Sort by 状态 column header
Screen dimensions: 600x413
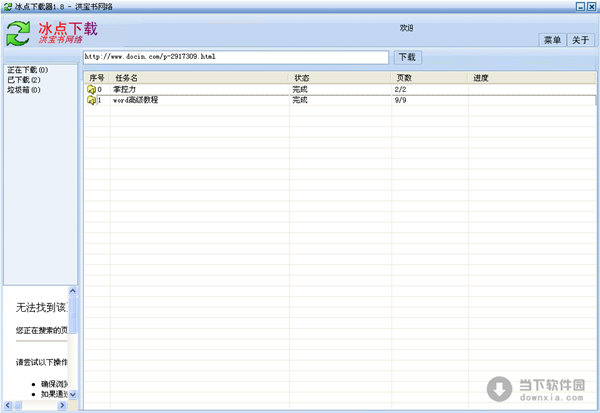tap(340, 78)
